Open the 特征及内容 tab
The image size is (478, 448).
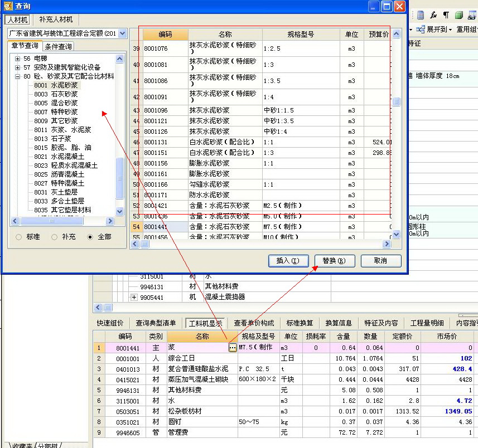[381, 323]
